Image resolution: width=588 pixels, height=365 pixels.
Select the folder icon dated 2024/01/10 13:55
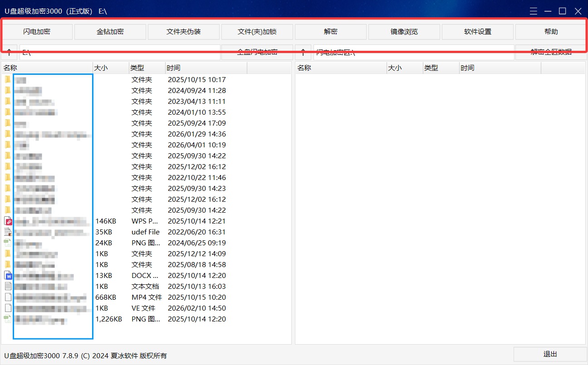(x=8, y=112)
